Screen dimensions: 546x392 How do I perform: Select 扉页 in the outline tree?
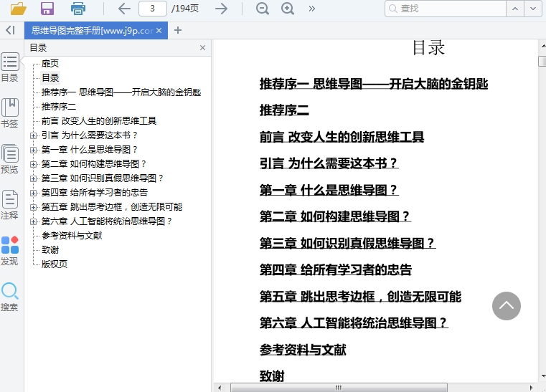(x=50, y=63)
